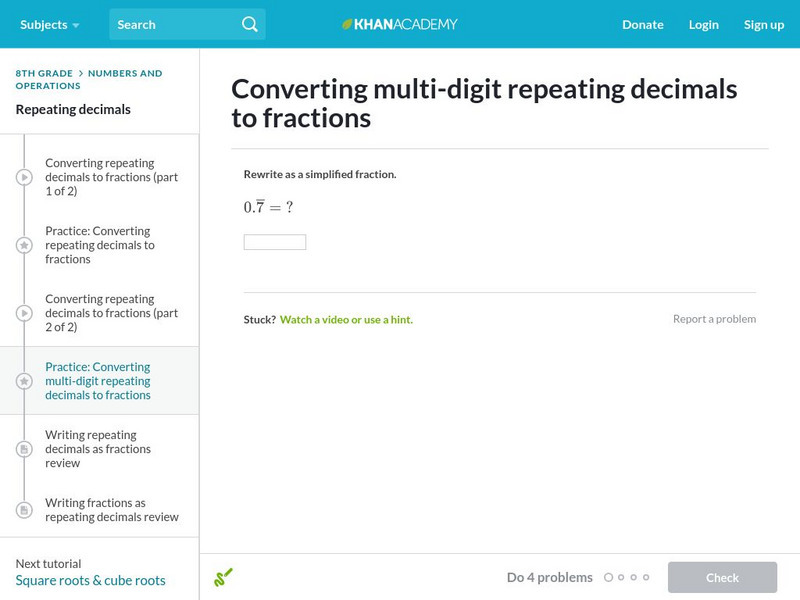Click the Check button
This screenshot has width=800, height=600.
click(722, 577)
